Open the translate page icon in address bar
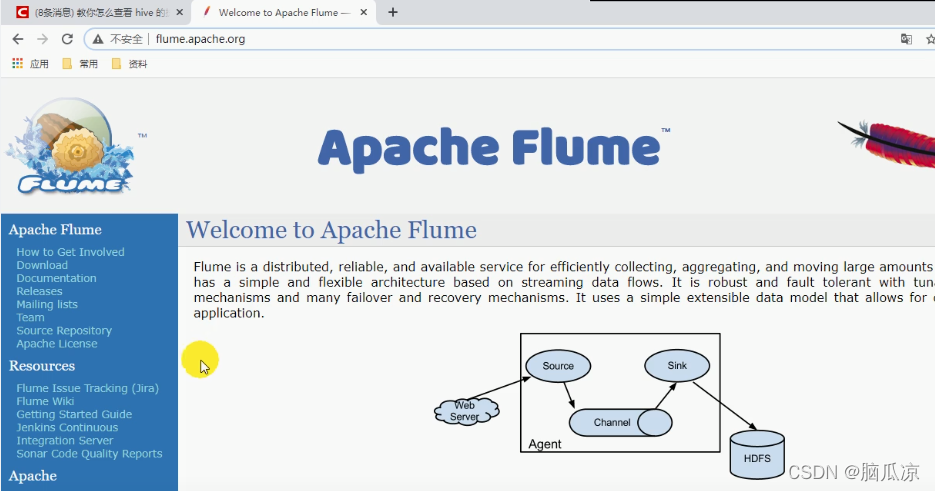The width and height of the screenshot is (935, 491). (x=906, y=39)
